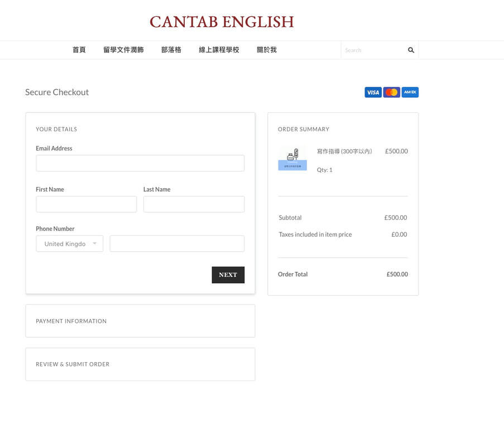The height and width of the screenshot is (447, 504).
Task: Expand the Payment Information section
Action: (140, 321)
